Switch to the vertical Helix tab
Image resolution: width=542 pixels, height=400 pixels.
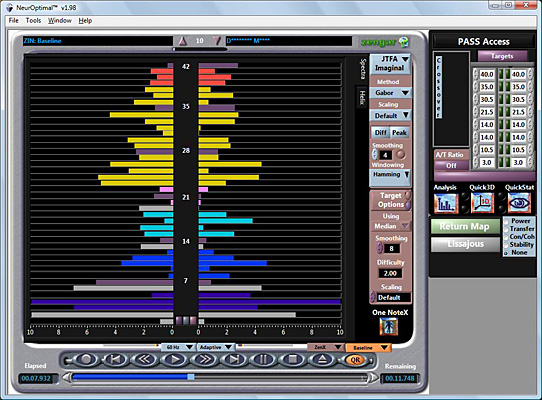coord(362,98)
